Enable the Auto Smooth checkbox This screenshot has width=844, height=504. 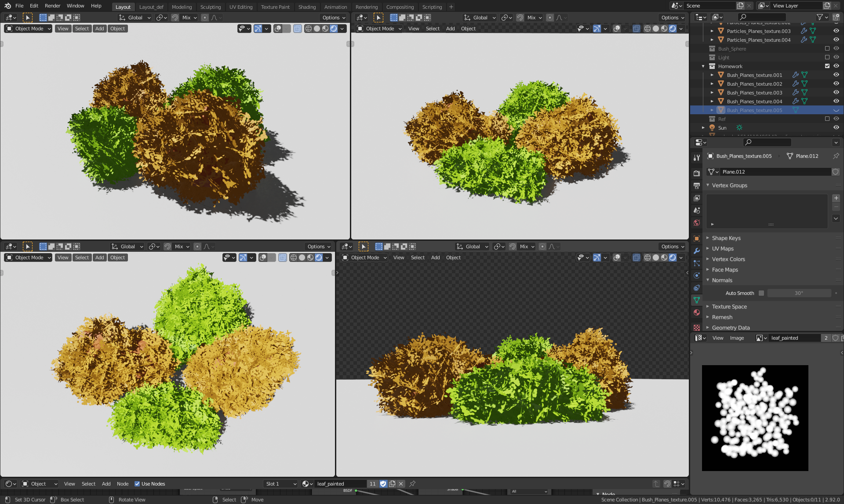pyautogui.click(x=761, y=293)
